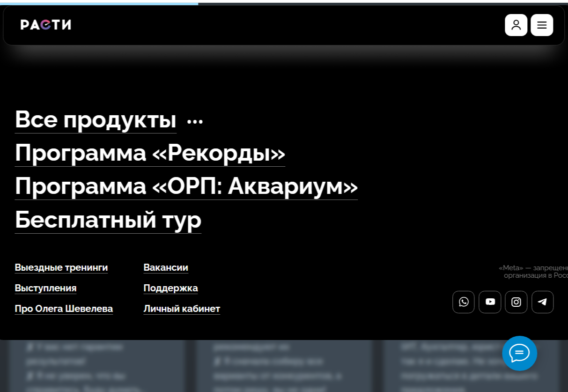Open the Поддержка link

pyautogui.click(x=170, y=288)
